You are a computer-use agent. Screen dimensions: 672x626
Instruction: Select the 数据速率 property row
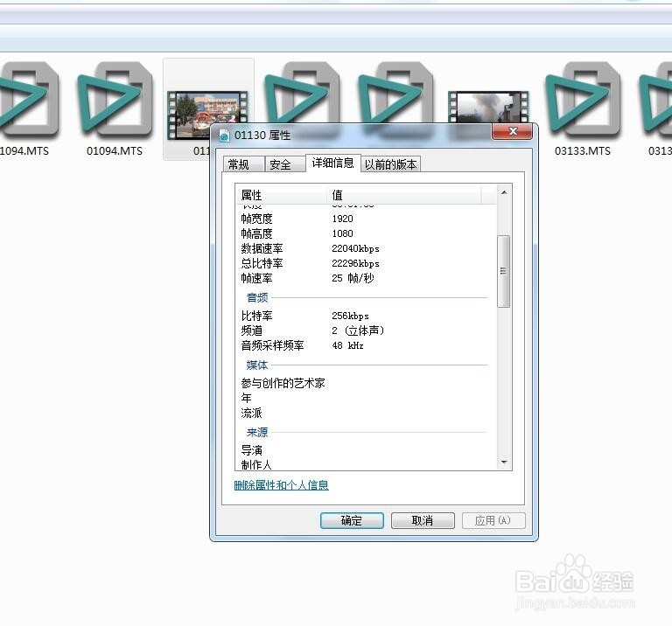(x=366, y=249)
